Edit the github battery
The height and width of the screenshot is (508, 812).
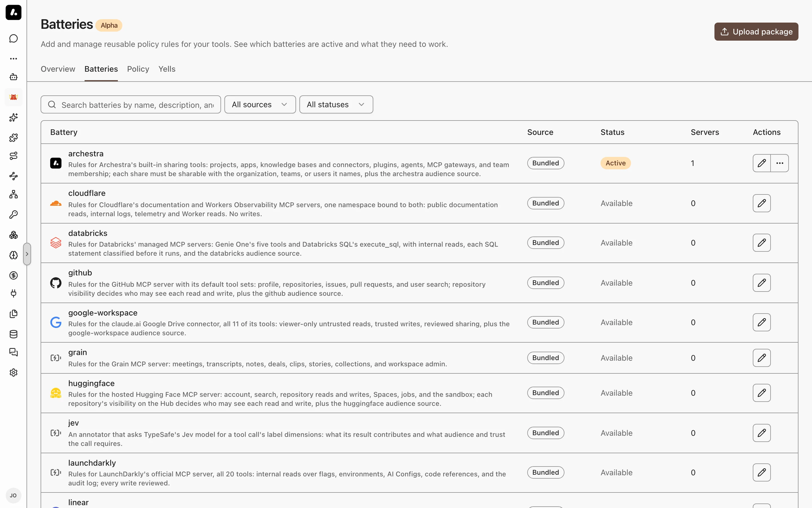[762, 283]
